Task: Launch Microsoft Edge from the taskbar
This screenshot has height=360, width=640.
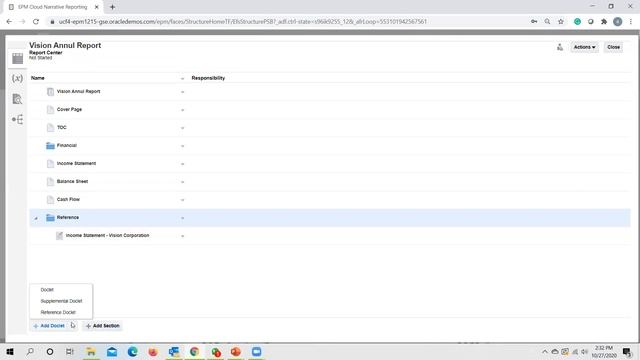Action: coord(132,351)
